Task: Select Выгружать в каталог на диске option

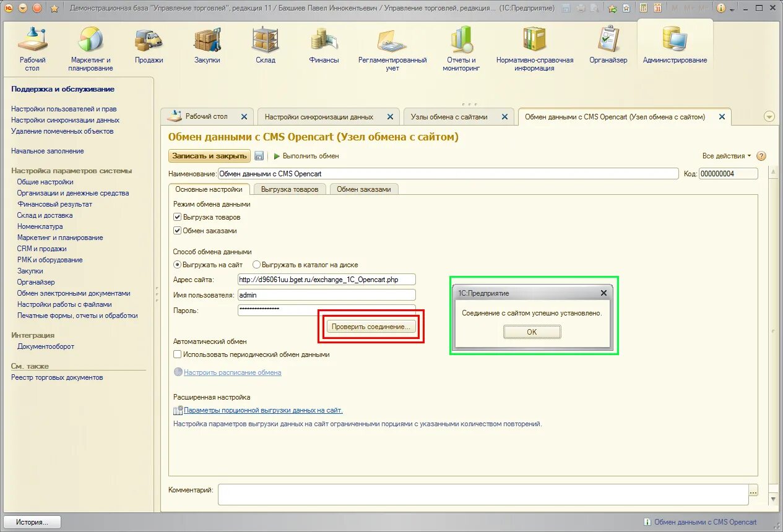Action: coord(257,265)
